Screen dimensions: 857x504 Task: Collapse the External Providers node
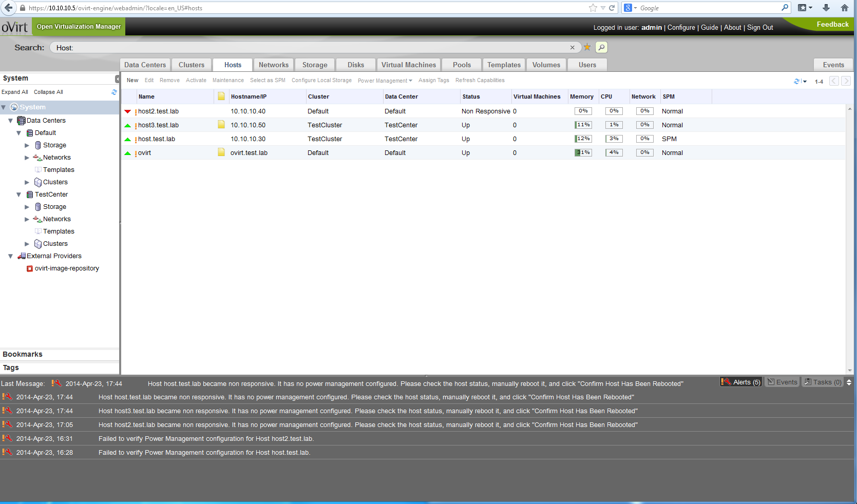tap(11, 256)
